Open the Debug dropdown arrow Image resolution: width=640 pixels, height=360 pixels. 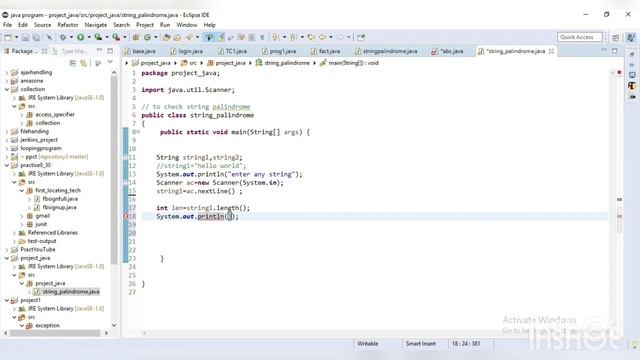pos(71,37)
